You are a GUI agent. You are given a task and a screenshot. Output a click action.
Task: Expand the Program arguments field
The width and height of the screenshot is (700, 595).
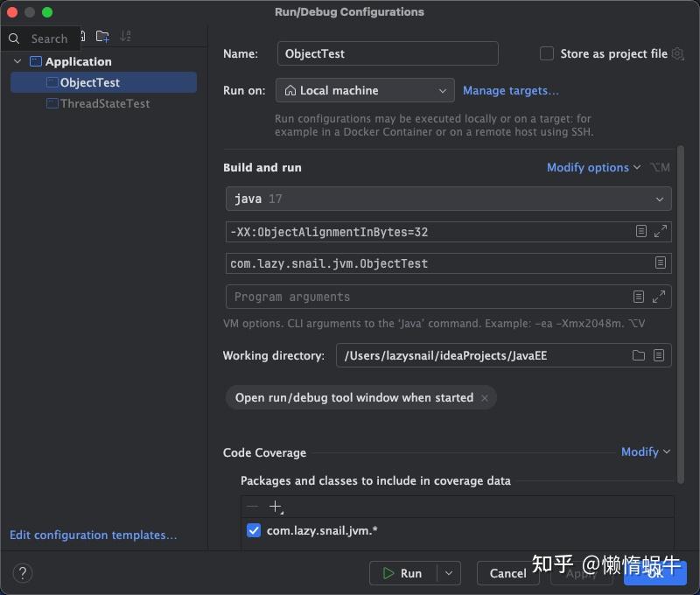(x=659, y=297)
